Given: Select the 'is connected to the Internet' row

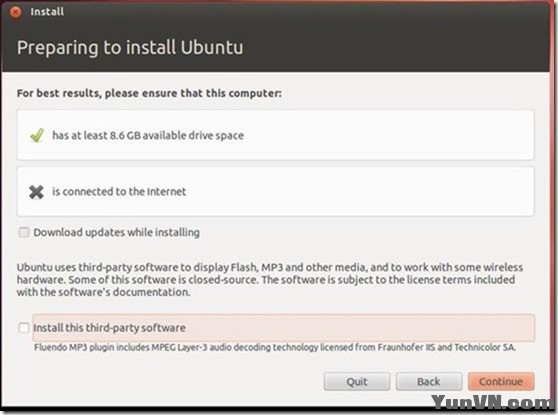Looking at the screenshot, I should click(275, 191).
